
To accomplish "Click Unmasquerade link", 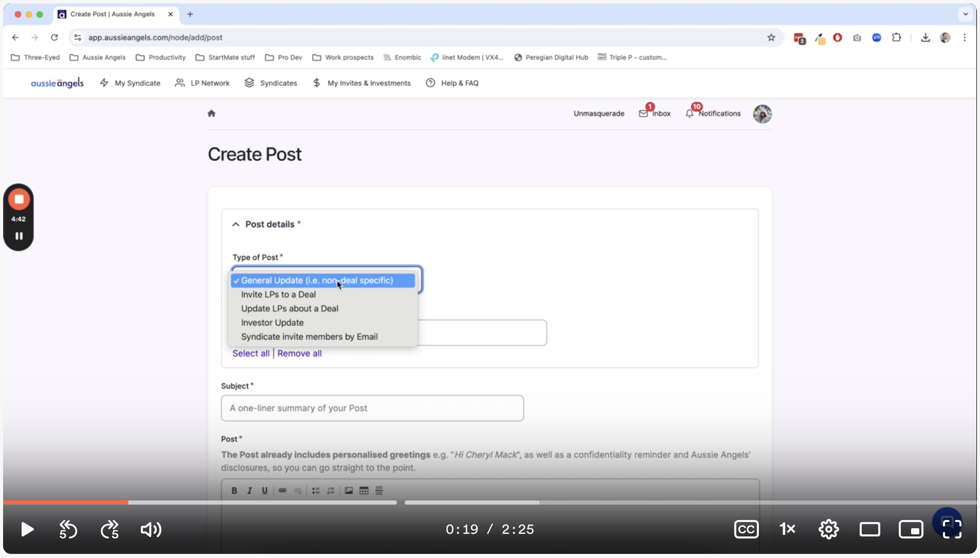I will [x=599, y=114].
